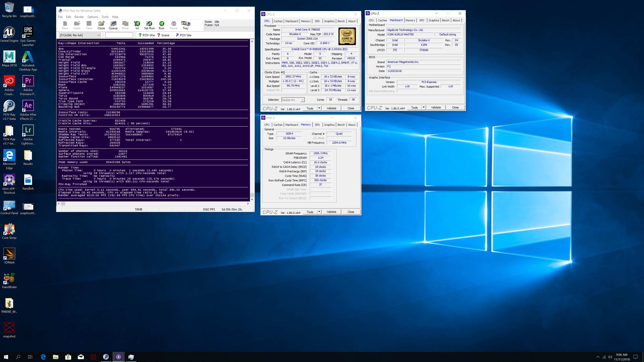The image size is (644, 362).
Task: Click the POV-Ray command line input field
Action: pos(119,35)
